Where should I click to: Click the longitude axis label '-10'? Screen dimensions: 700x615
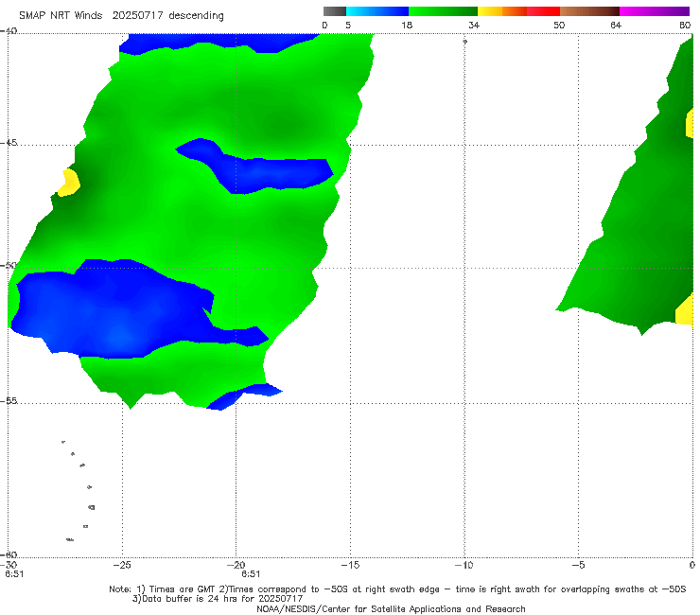point(464,565)
